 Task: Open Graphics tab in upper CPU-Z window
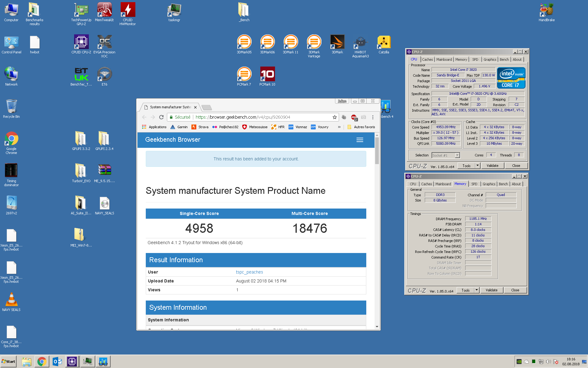[x=490, y=59]
